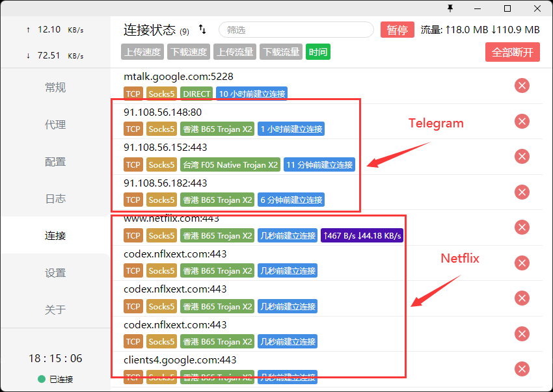The height and width of the screenshot is (392, 553).
Task: Sort connections by 上传流量
Action: [235, 52]
